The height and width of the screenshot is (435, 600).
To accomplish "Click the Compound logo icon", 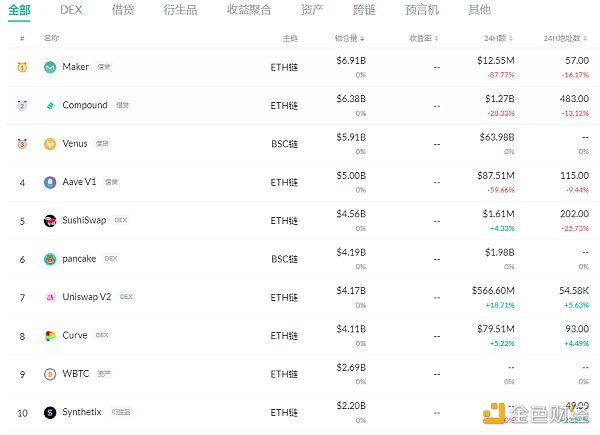I will pyautogui.click(x=50, y=105).
